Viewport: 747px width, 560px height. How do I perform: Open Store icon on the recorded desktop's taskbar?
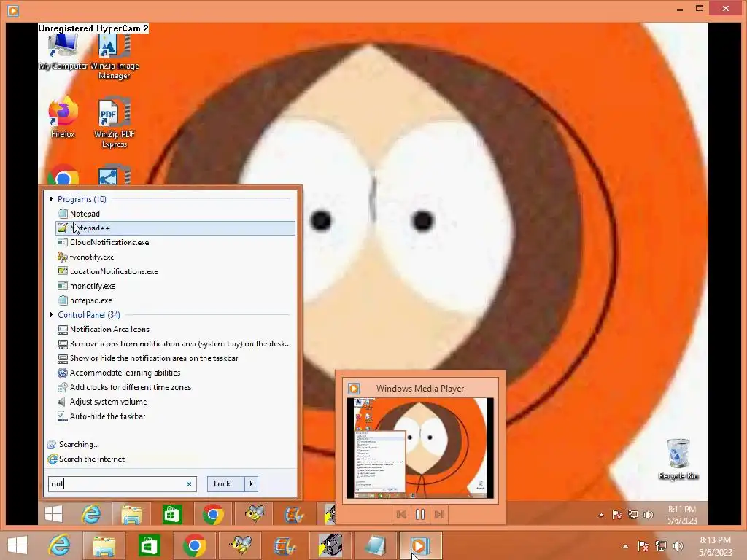172,514
